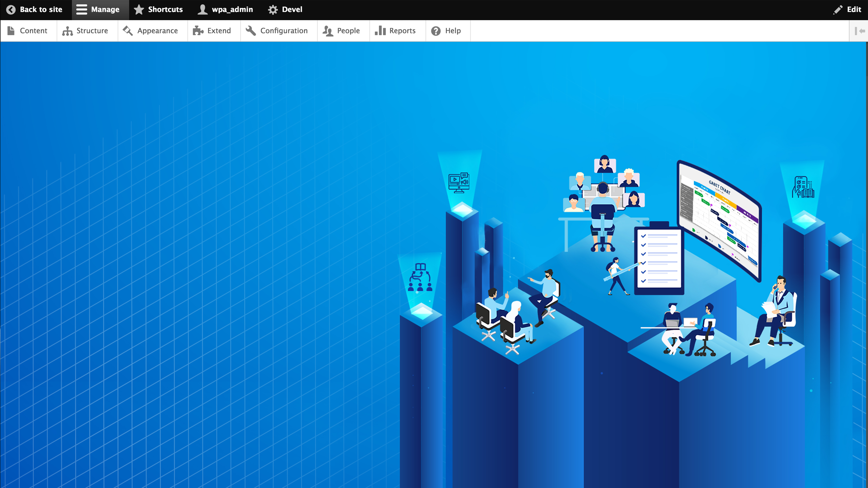Click the Configuration wrench icon
The image size is (868, 488).
tap(251, 31)
